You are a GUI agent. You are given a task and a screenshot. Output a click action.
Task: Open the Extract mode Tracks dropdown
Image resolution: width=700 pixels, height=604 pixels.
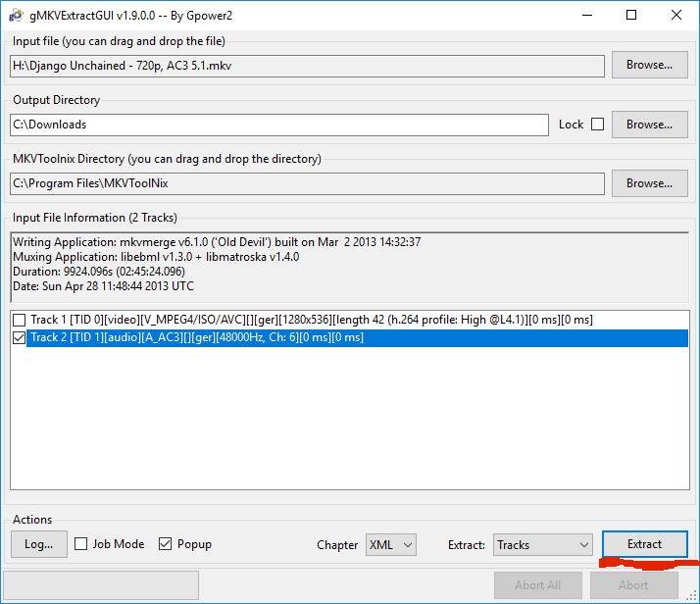[543, 545]
